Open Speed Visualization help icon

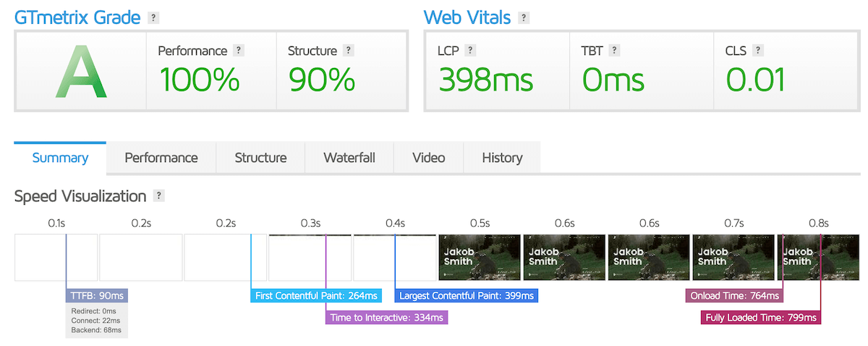[x=159, y=196]
